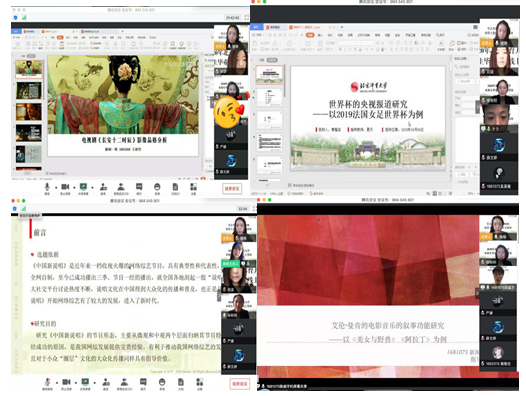Enter fullscreen in top-left meeting window
Screen dimensions: 526x396
(247, 17)
